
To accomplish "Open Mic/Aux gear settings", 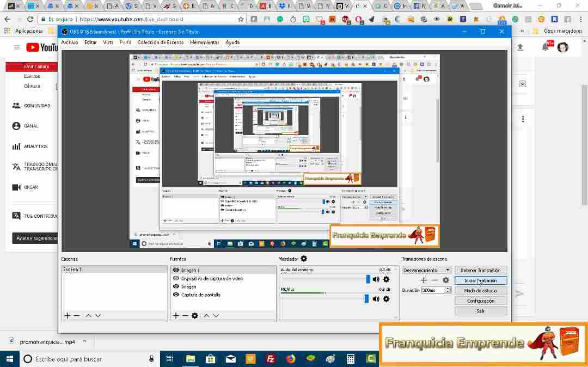I will click(386, 299).
